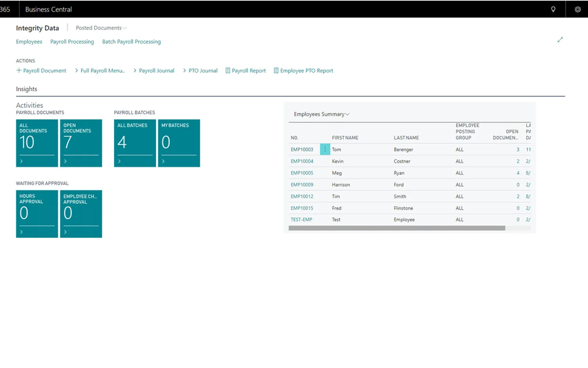This screenshot has width=588, height=368.
Task: Open the Employees navigation item
Action: tap(29, 42)
